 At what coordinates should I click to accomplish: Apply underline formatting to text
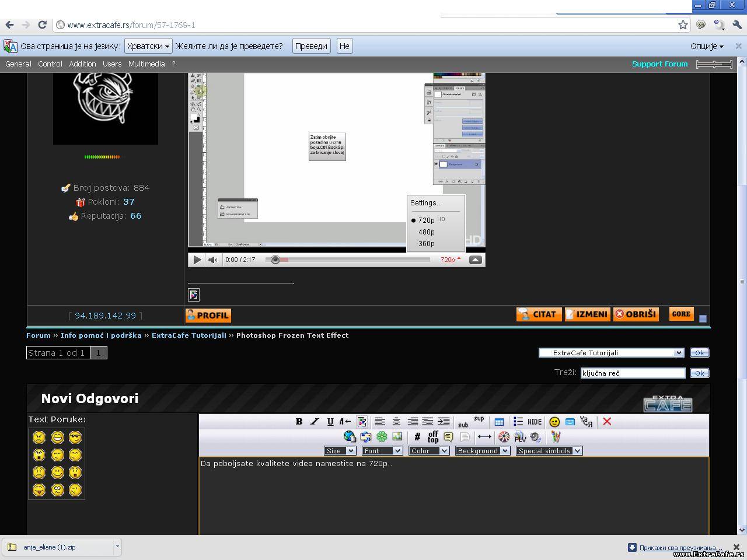pyautogui.click(x=330, y=422)
